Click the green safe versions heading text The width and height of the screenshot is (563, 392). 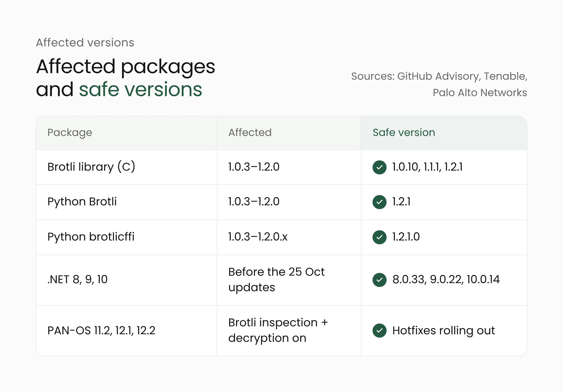pyautogui.click(x=141, y=89)
